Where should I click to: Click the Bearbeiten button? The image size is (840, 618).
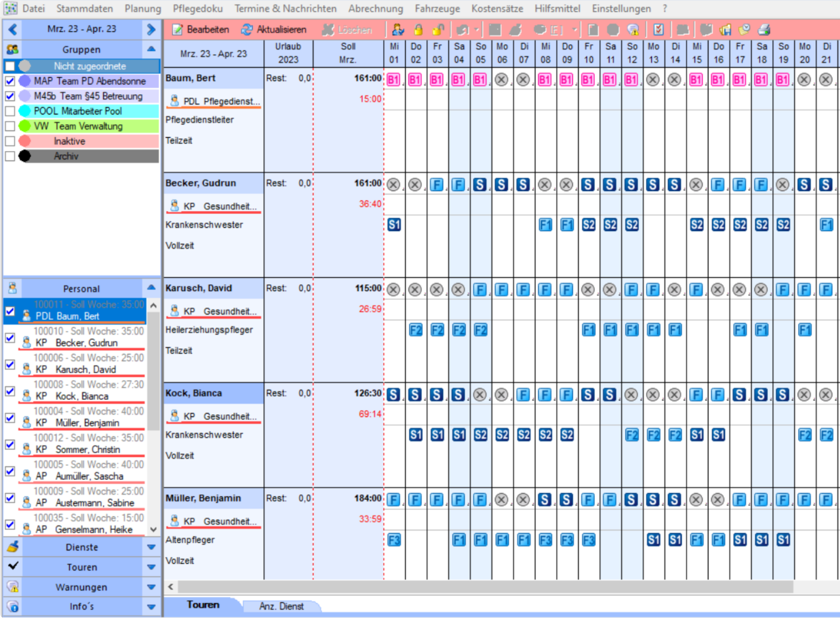201,29
